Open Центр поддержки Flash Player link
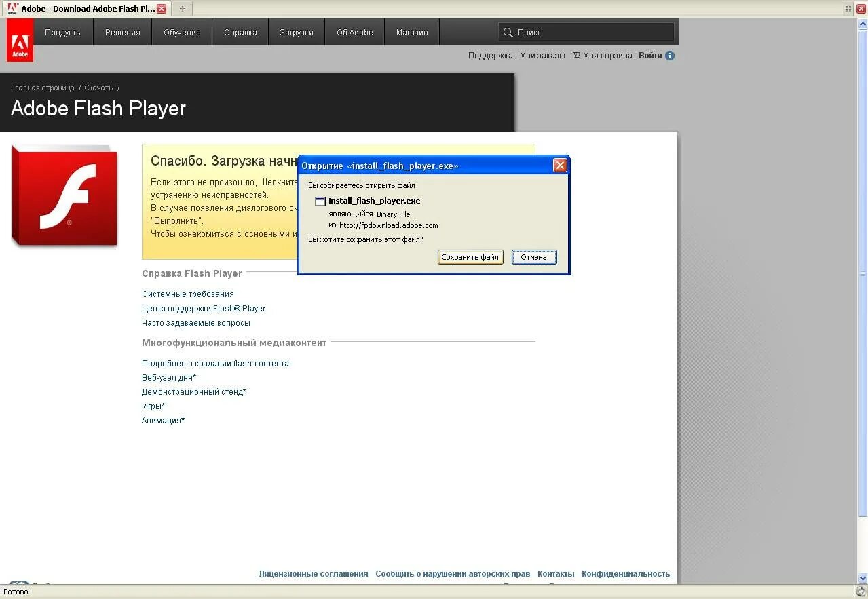This screenshot has height=599, width=868. [204, 309]
